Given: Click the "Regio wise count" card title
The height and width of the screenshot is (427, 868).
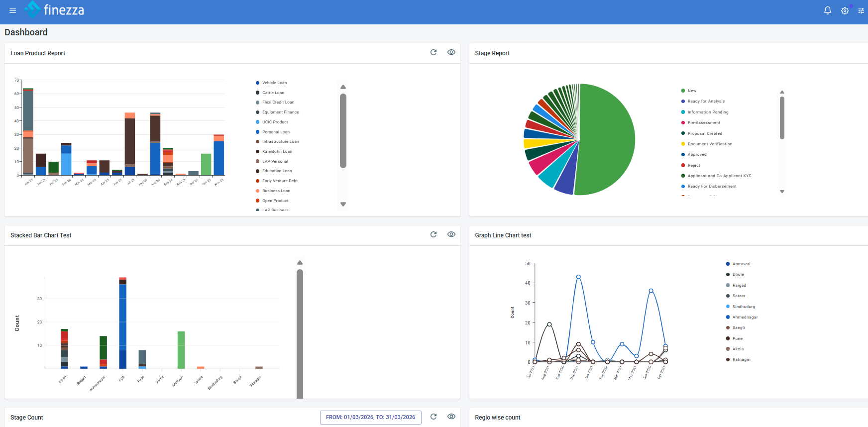Looking at the screenshot, I should [498, 418].
